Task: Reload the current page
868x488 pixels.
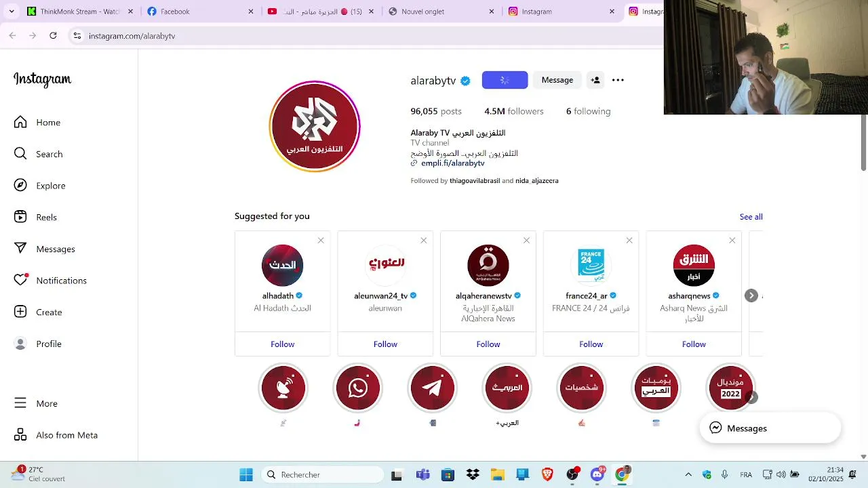Action: (53, 36)
